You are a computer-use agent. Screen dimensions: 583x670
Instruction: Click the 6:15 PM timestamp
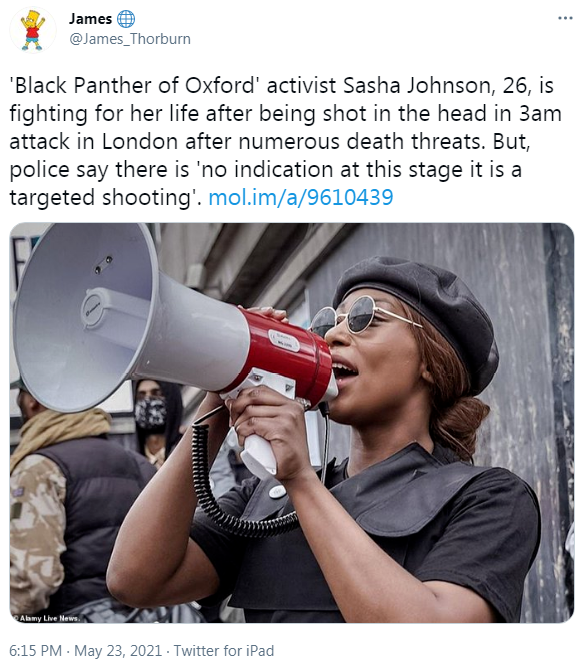pyautogui.click(x=35, y=650)
